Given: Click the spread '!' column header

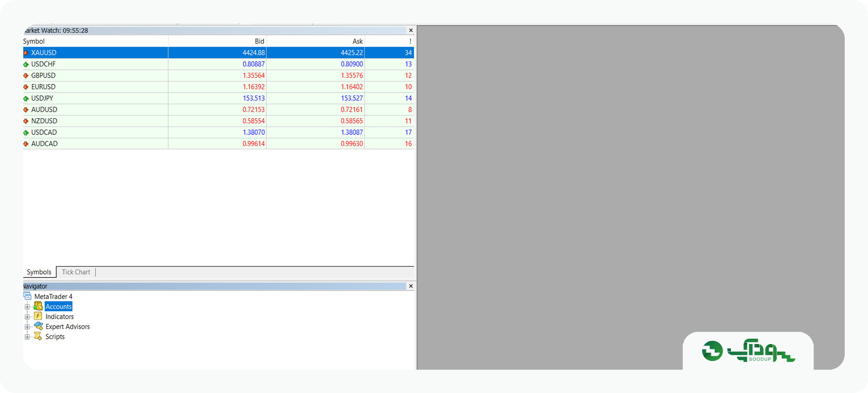Looking at the screenshot, I should click(x=389, y=41).
